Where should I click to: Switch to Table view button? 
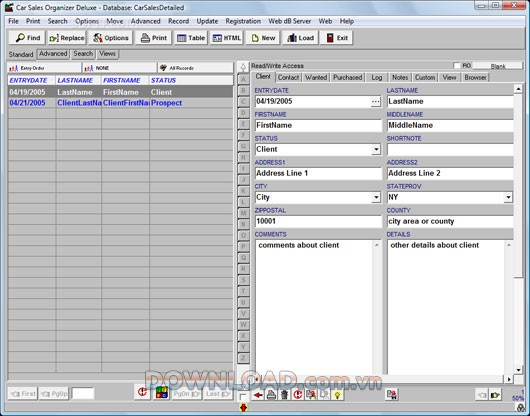click(x=191, y=38)
